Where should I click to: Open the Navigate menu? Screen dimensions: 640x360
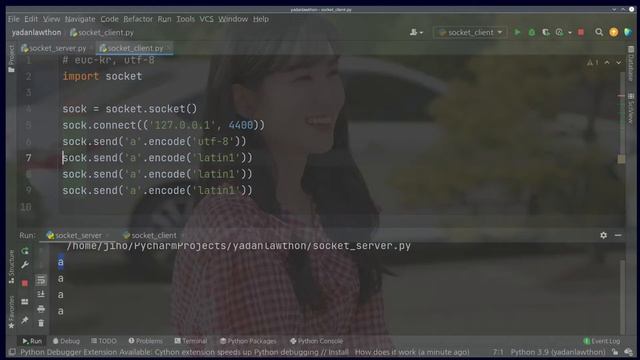click(80, 19)
